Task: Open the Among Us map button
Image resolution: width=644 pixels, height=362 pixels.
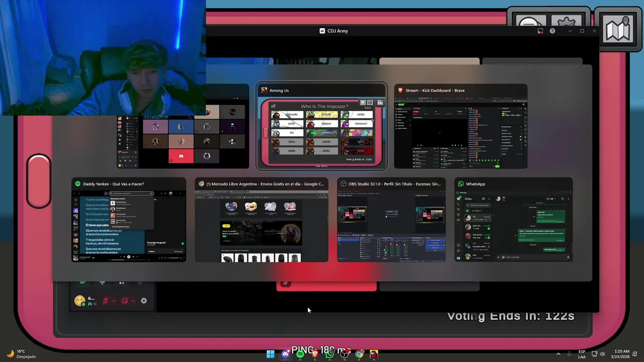Action: tap(618, 29)
